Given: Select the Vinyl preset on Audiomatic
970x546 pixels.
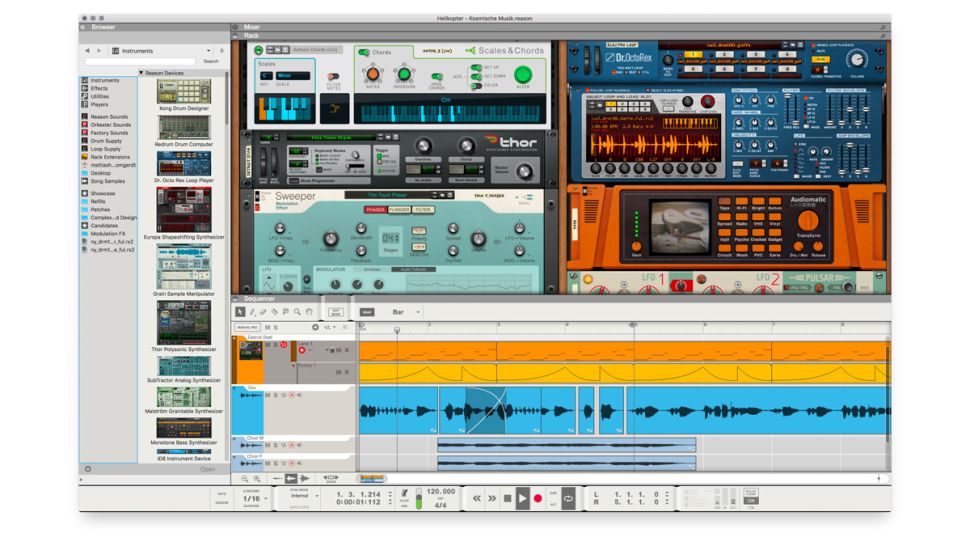Looking at the screenshot, I should point(775,217).
